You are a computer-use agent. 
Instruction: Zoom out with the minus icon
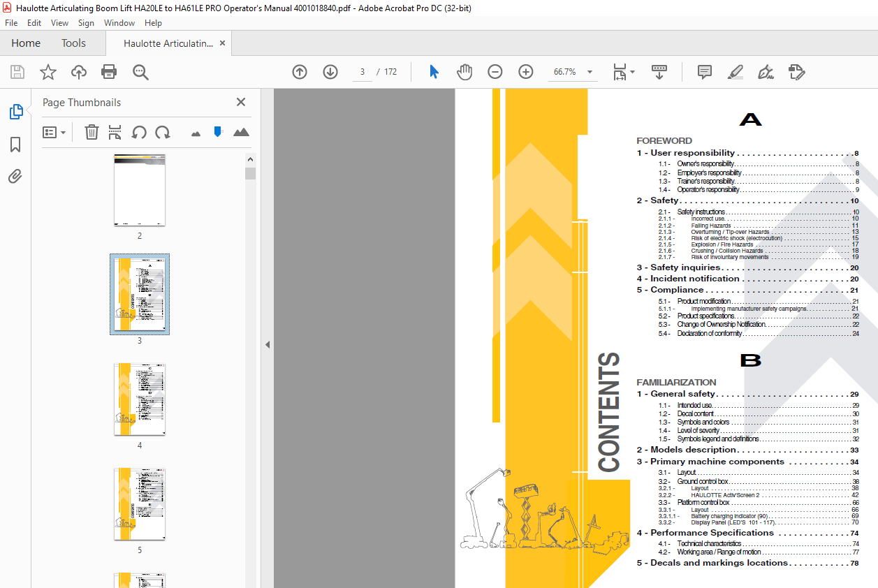pos(495,72)
